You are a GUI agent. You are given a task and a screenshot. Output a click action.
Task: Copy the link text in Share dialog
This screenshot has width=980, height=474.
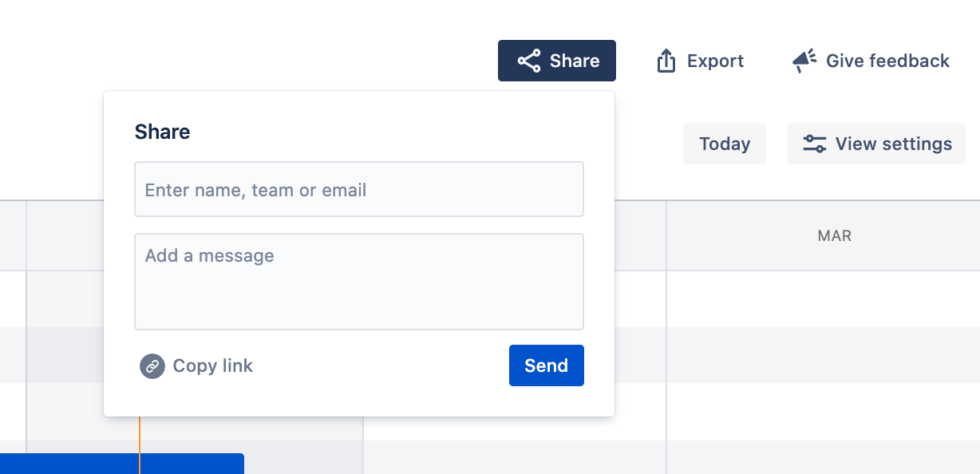coord(212,366)
